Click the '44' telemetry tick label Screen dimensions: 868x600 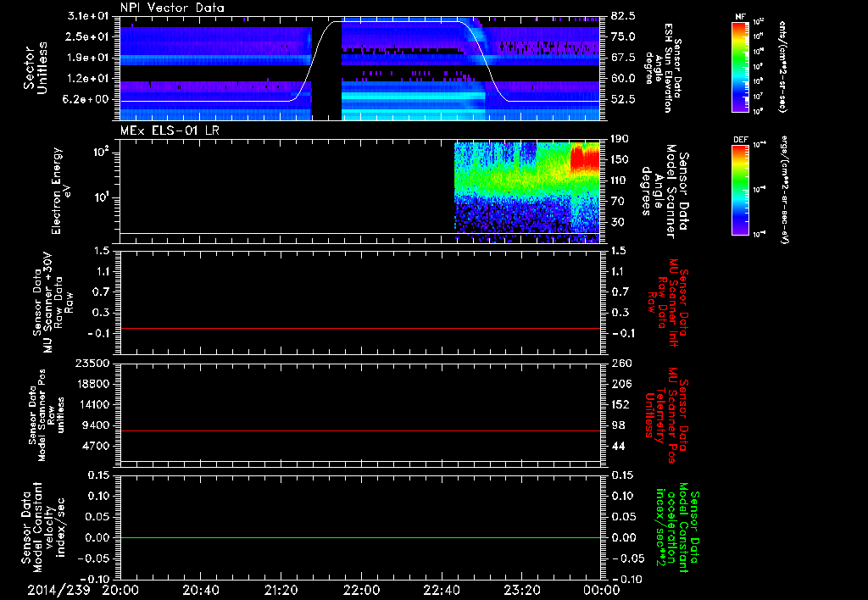point(618,446)
